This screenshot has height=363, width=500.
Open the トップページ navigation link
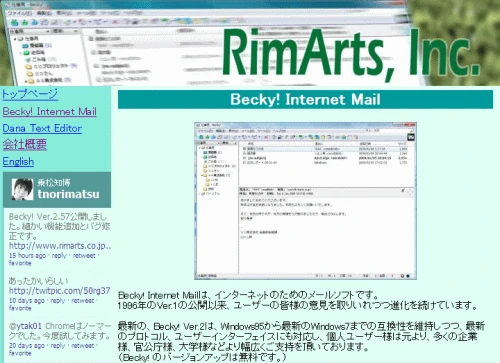tap(30, 94)
